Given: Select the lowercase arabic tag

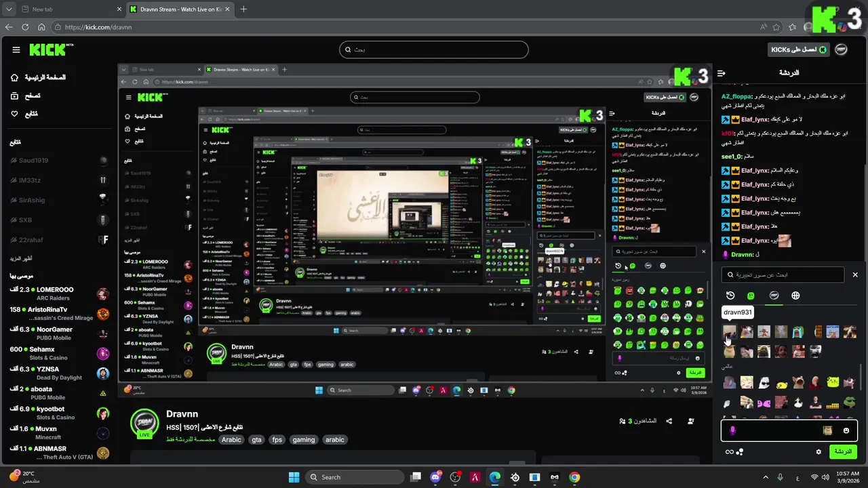Looking at the screenshot, I should [x=334, y=440].
